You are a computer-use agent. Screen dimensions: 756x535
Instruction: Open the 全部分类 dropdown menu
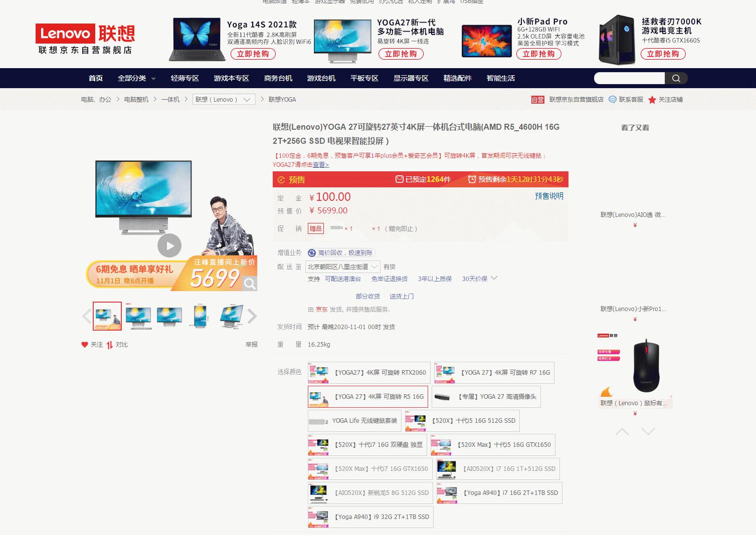pyautogui.click(x=136, y=78)
